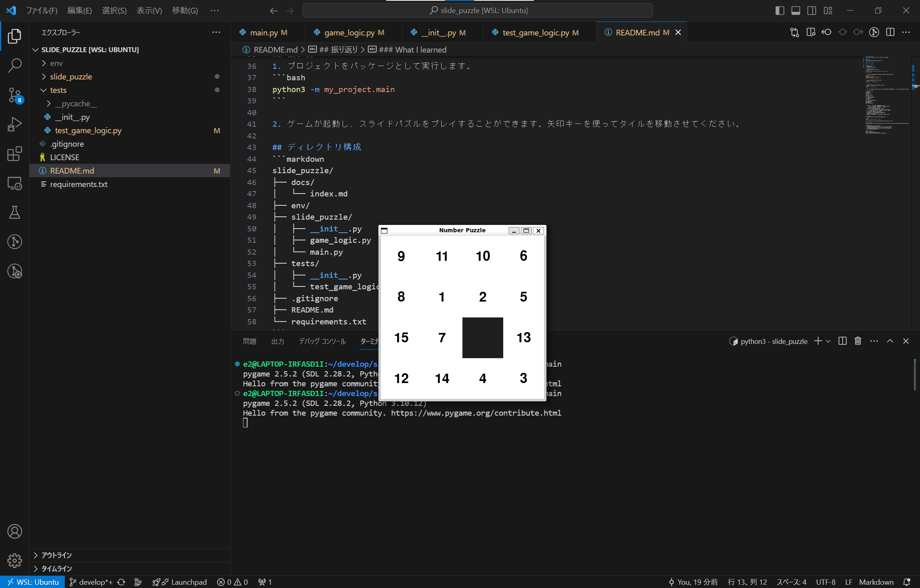Screen dimensions: 920x588
Task: Open the 選択(S) menu
Action: click(114, 11)
